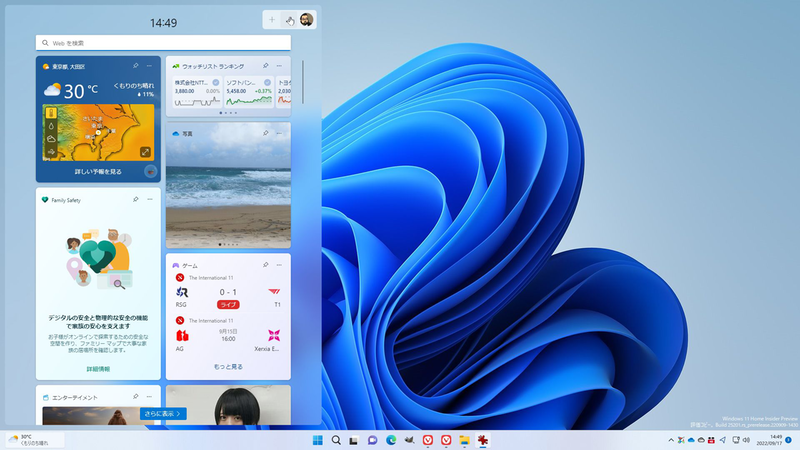Image resolution: width=800 pixels, height=450 pixels.
Task: Select the wind layer on weather map
Action: click(x=50, y=152)
